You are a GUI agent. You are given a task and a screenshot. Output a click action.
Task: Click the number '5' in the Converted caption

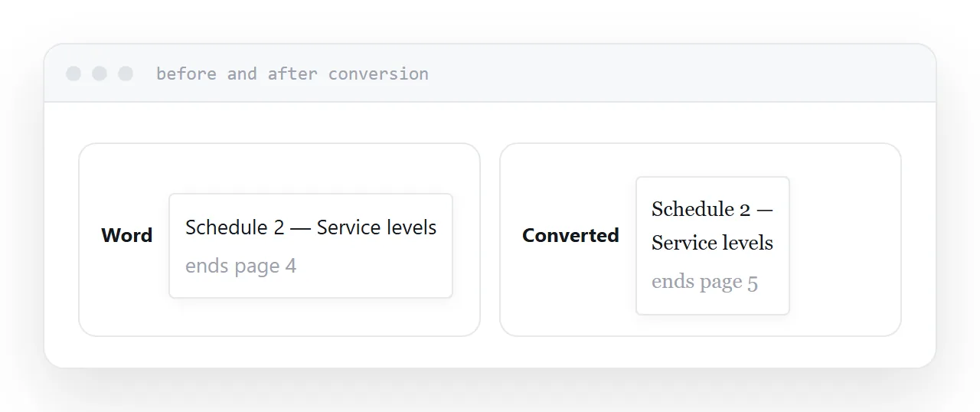753,283
